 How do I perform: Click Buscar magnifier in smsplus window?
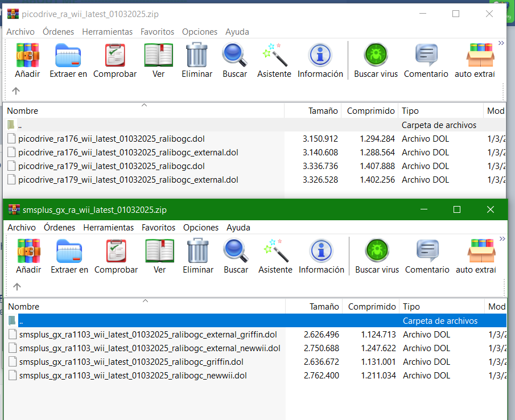click(x=236, y=251)
